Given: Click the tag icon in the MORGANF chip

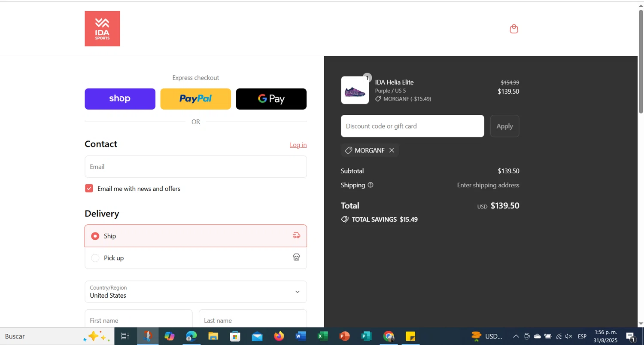Looking at the screenshot, I should click(x=349, y=150).
